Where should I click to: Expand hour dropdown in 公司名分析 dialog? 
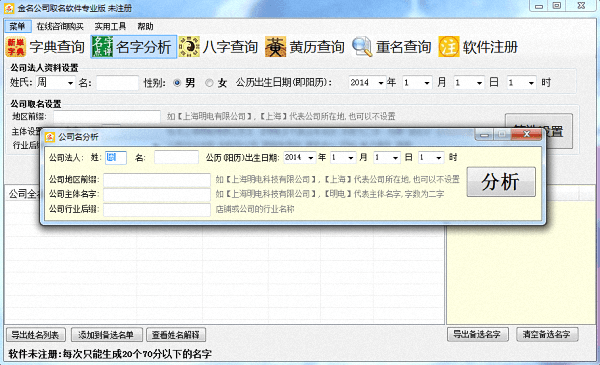point(439,158)
